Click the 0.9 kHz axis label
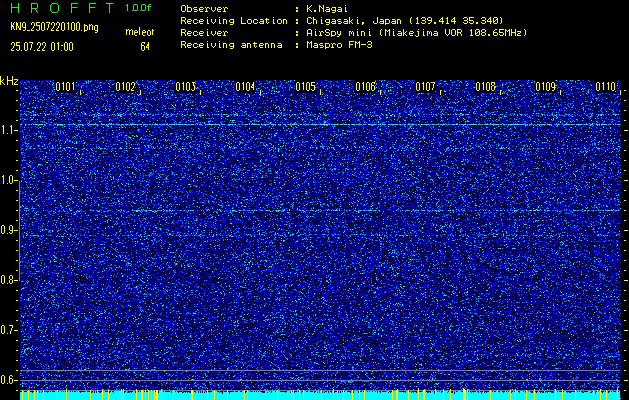 7,230
